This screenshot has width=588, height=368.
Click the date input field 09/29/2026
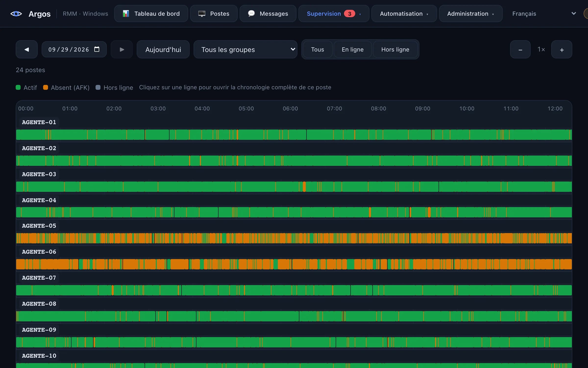coord(74,49)
